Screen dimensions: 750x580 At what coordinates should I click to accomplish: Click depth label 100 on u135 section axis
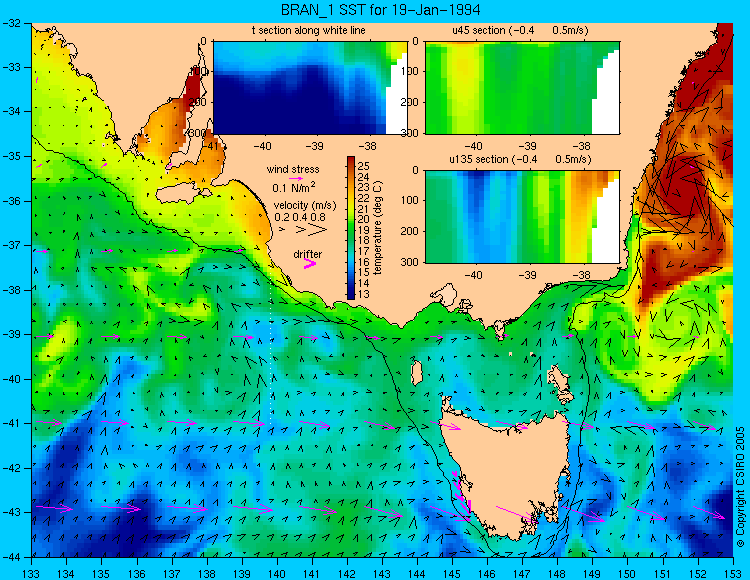coord(410,200)
